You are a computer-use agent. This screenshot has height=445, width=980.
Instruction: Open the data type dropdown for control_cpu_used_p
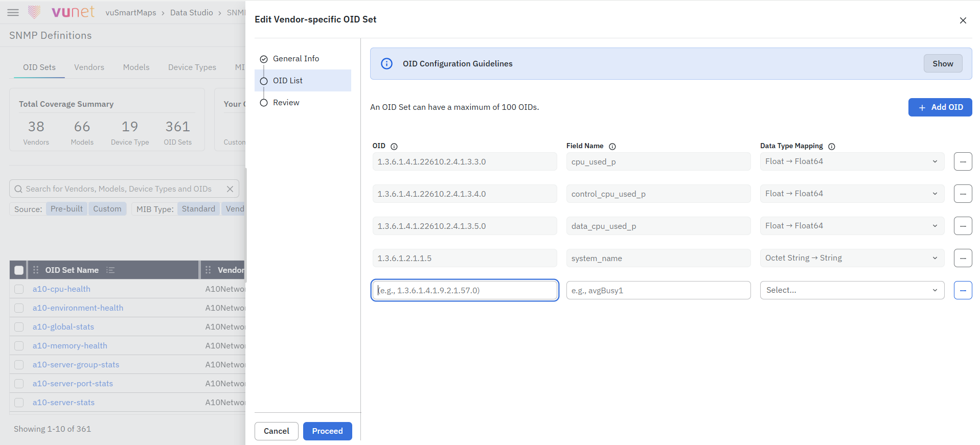[852, 194]
